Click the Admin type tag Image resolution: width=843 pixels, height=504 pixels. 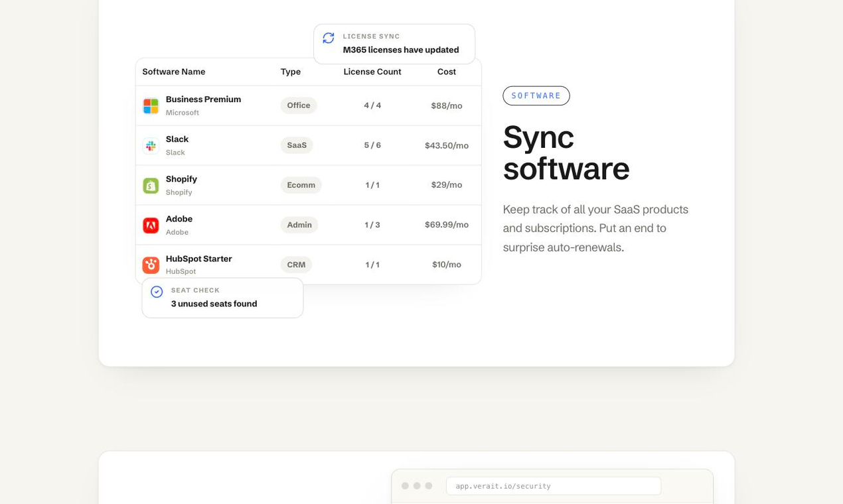pyautogui.click(x=299, y=225)
